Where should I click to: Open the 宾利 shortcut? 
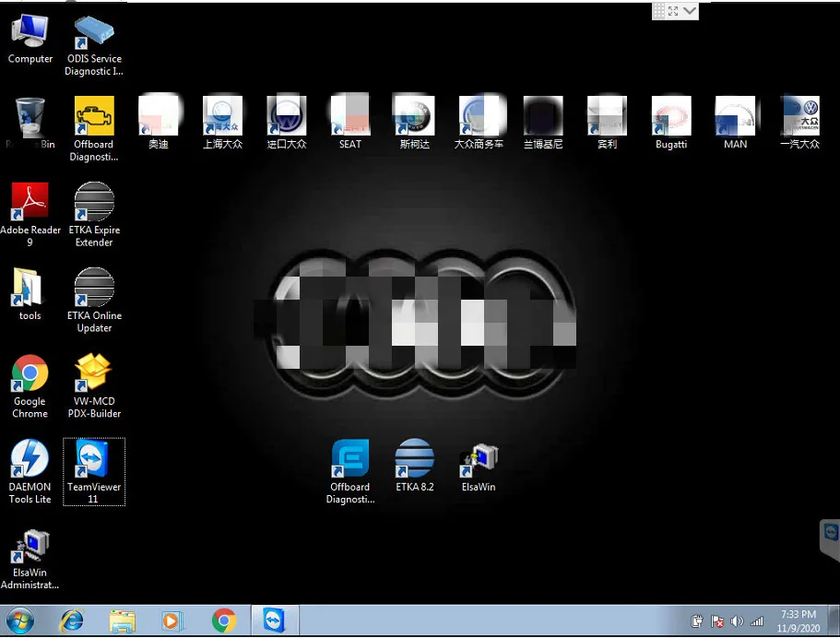click(x=607, y=124)
